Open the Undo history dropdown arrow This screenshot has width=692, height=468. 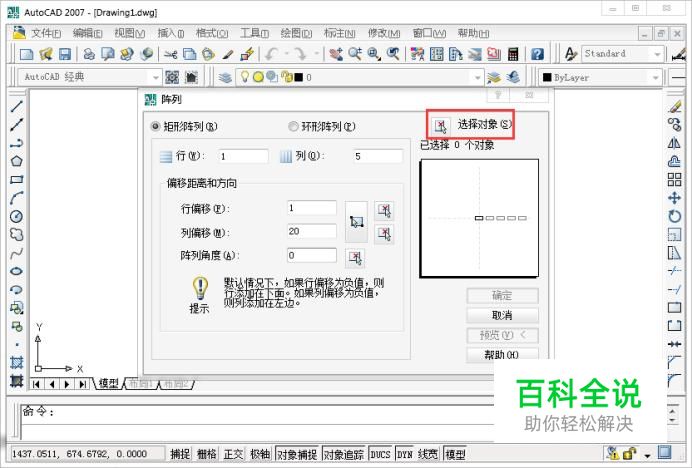[x=286, y=54]
